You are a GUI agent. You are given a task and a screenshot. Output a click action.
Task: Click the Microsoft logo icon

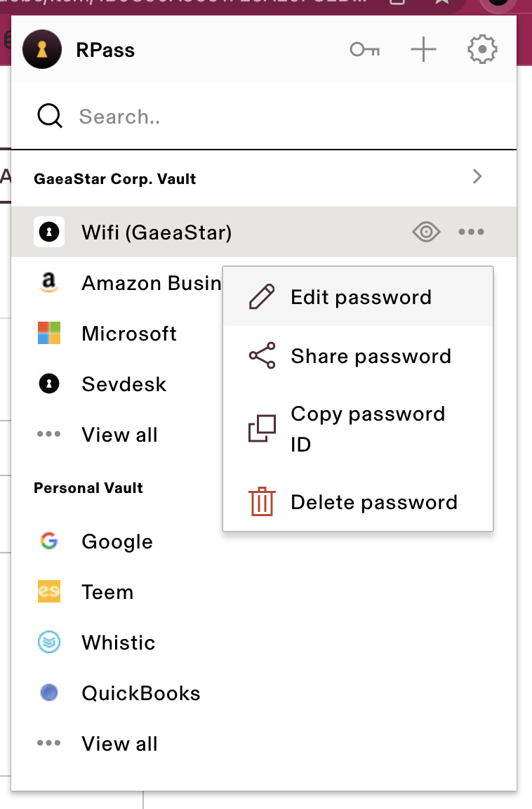(49, 334)
